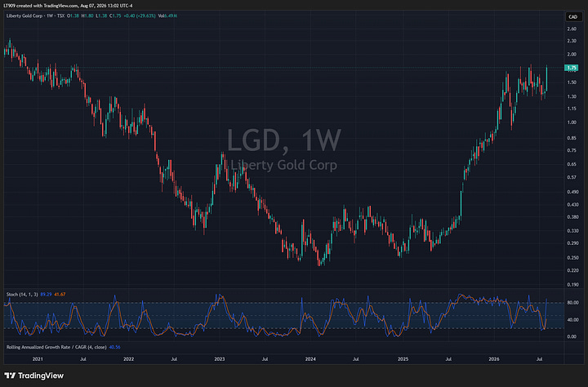
Task: Click the Vol 6.49 M reading
Action: (x=167, y=16)
